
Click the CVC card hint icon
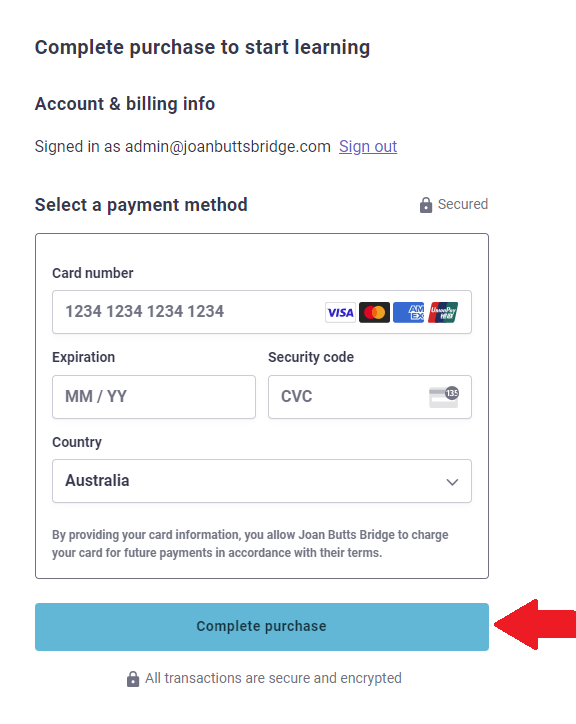coord(444,397)
